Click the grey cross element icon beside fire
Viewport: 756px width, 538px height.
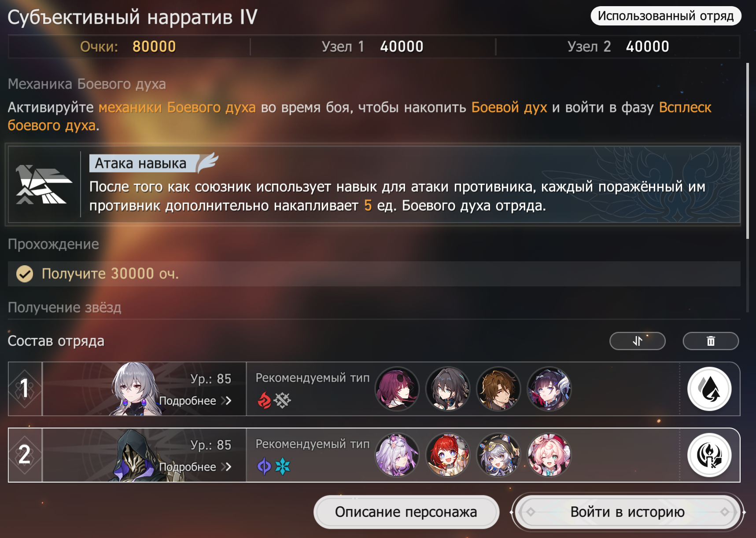pyautogui.click(x=282, y=400)
